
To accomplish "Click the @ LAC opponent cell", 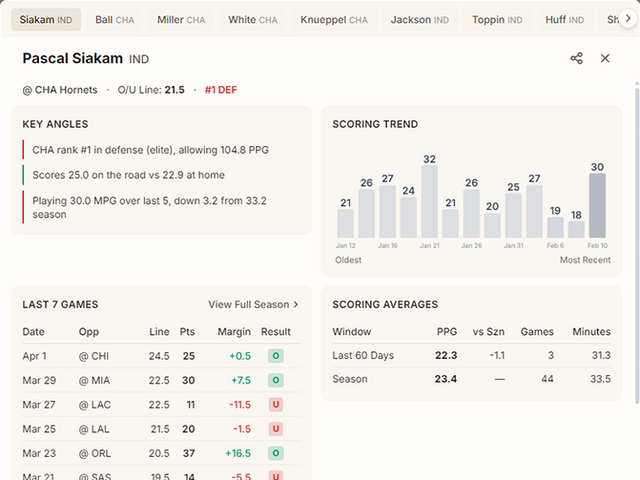I will 95,404.
